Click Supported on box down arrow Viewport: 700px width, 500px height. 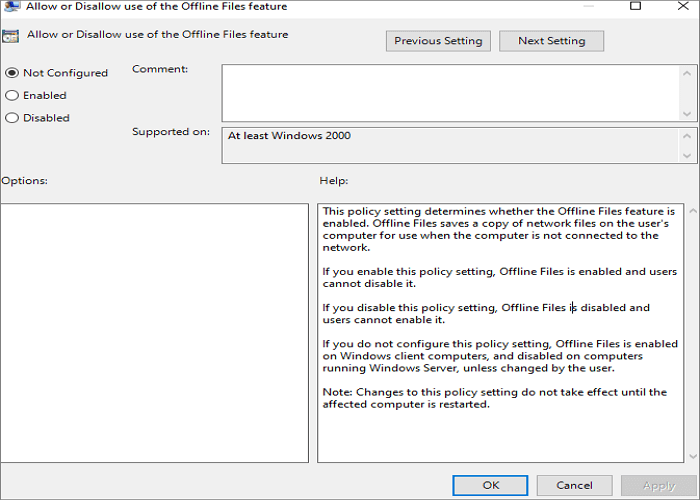pyautogui.click(x=687, y=155)
